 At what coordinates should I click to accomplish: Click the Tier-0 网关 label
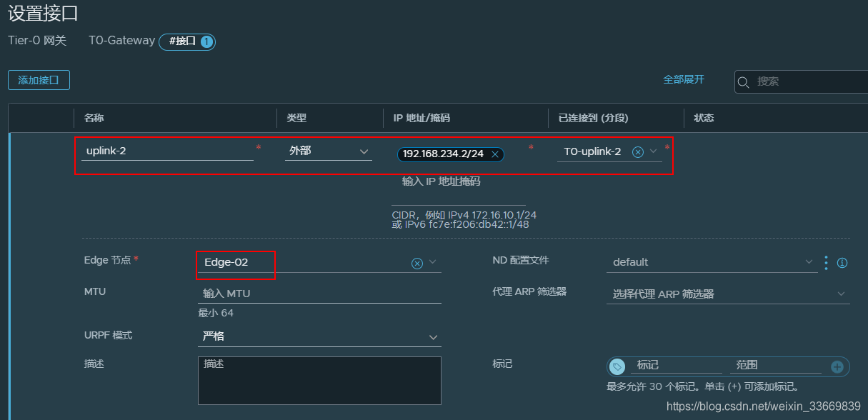coord(37,41)
